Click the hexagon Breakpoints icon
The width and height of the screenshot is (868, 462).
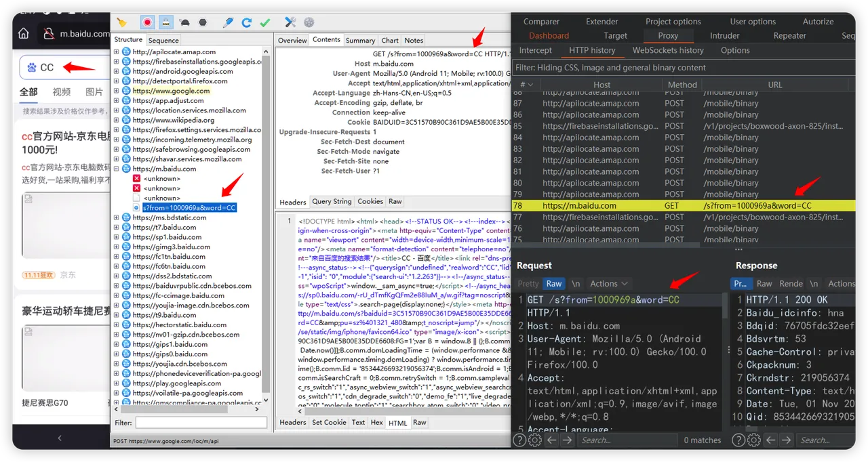point(203,22)
